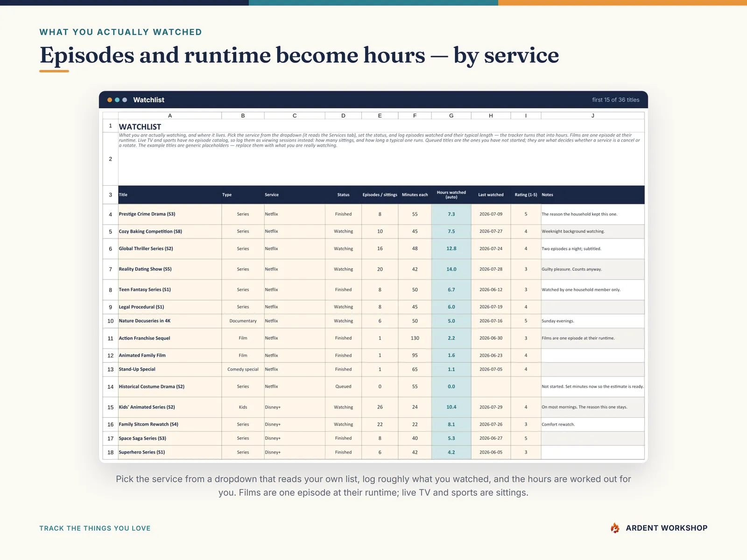Screen dimensions: 747x560
Task: Click the Ardent Workshop flame logo
Action: click(615, 528)
